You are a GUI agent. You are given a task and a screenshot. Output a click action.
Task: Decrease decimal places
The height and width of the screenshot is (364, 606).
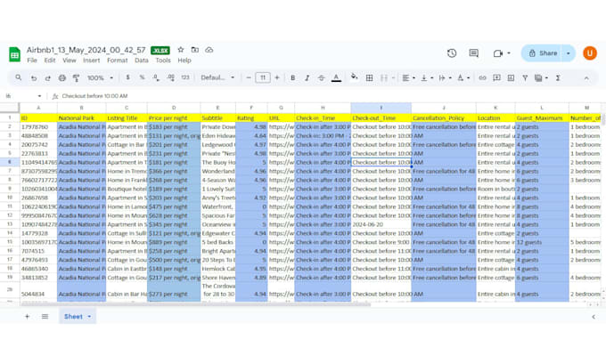pos(156,77)
